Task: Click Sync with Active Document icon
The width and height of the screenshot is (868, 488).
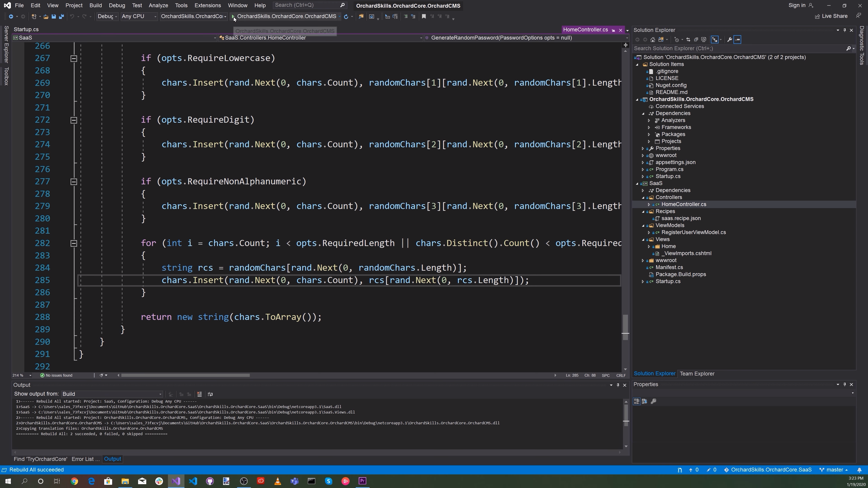Action: (x=688, y=40)
